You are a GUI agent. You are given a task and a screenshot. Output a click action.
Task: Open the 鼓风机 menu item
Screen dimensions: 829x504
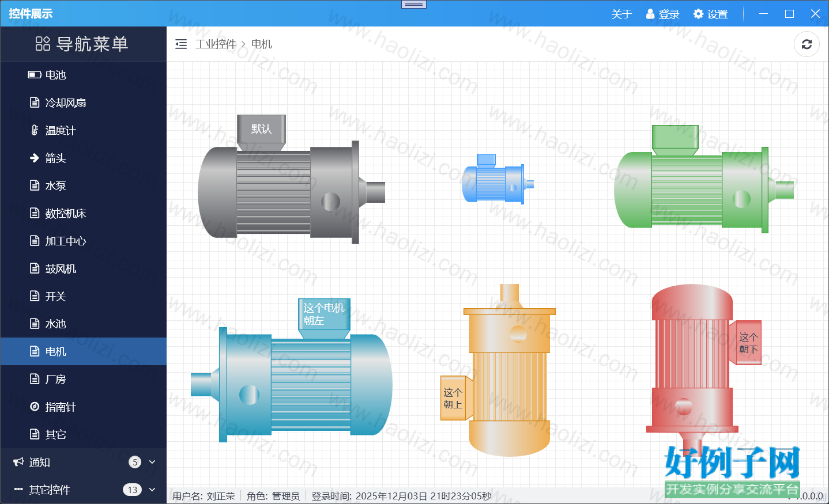84,268
